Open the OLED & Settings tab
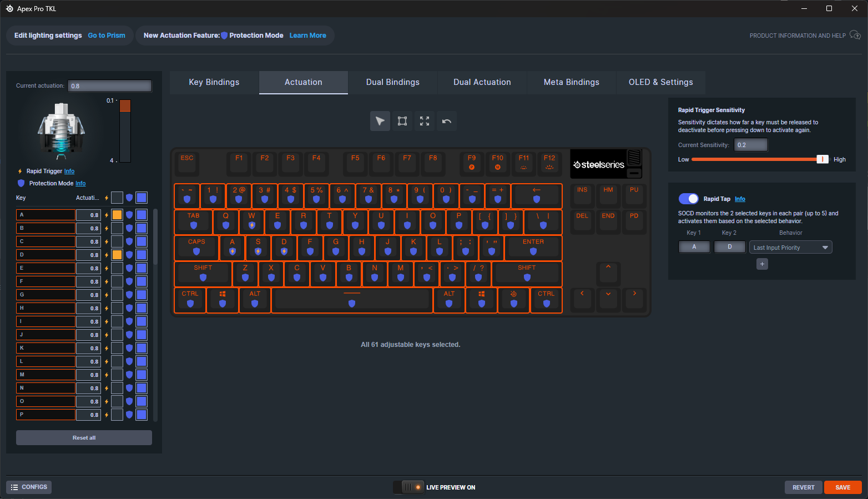 coord(660,82)
